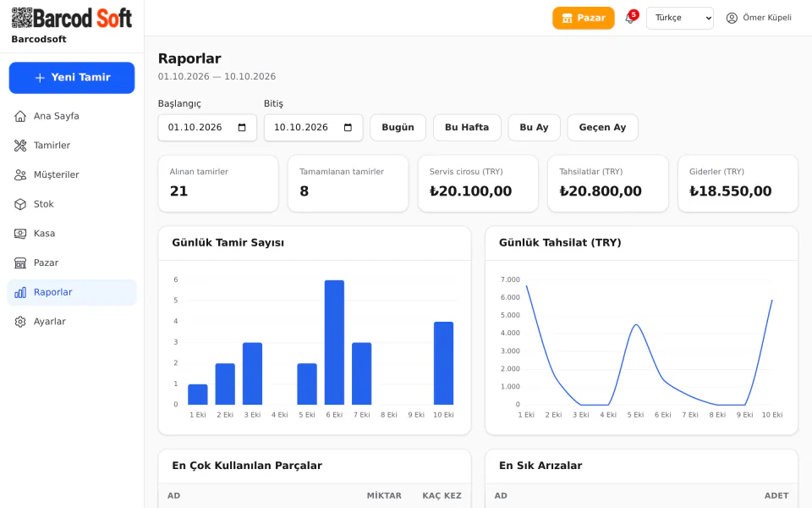Edit the Bitiş date field
This screenshot has width=812, height=508.
[313, 128]
